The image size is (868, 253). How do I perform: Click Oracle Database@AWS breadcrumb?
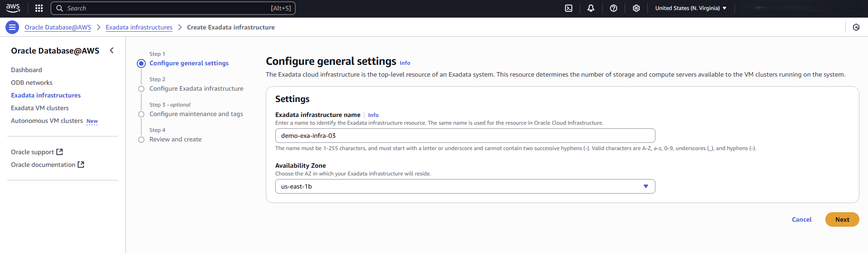pos(58,27)
